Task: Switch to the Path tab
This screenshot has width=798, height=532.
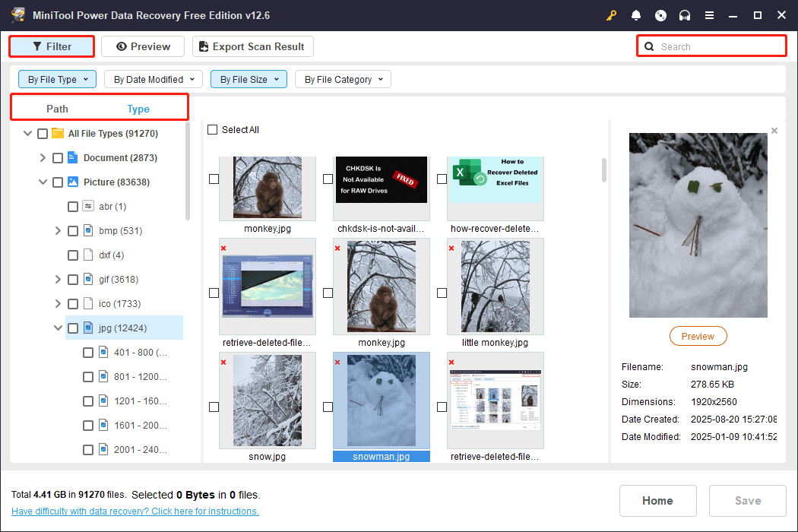Action: click(57, 109)
